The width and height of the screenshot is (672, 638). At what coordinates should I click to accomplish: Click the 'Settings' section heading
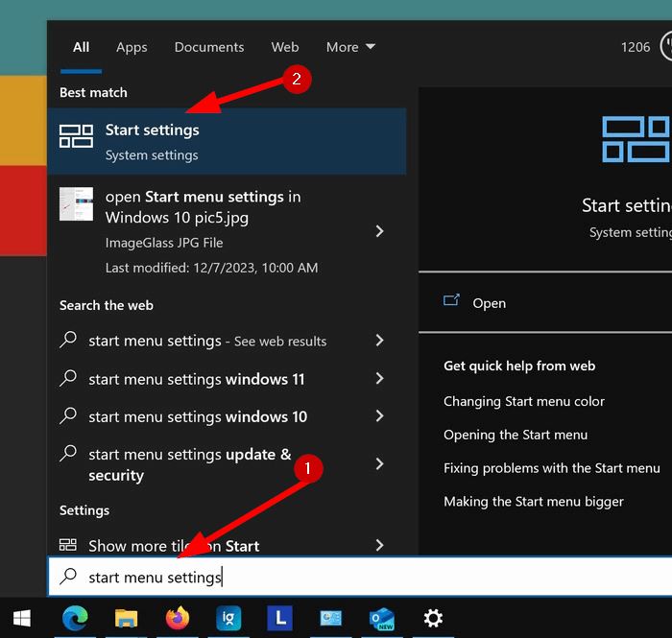[x=84, y=510]
